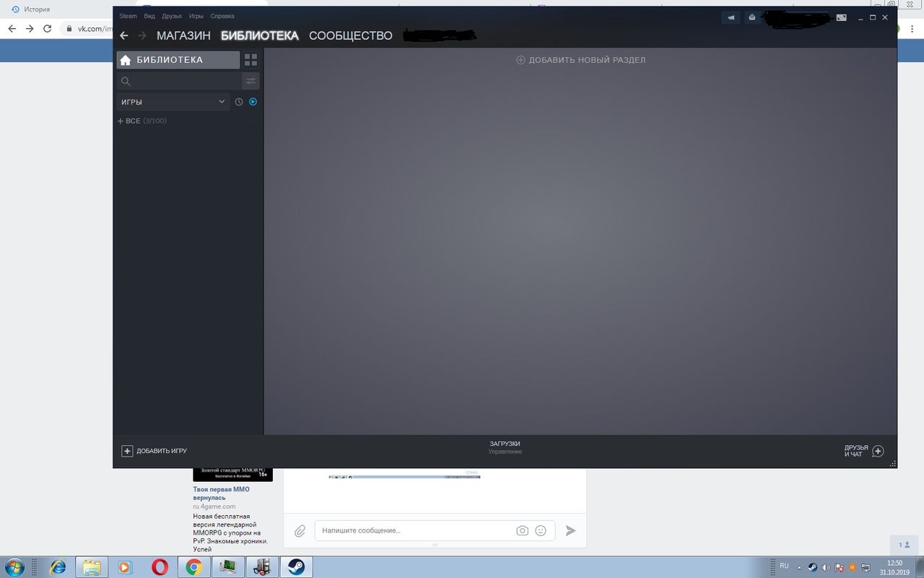Open the collections grid view icon
Viewport: 924px width, 578px height.
point(250,60)
